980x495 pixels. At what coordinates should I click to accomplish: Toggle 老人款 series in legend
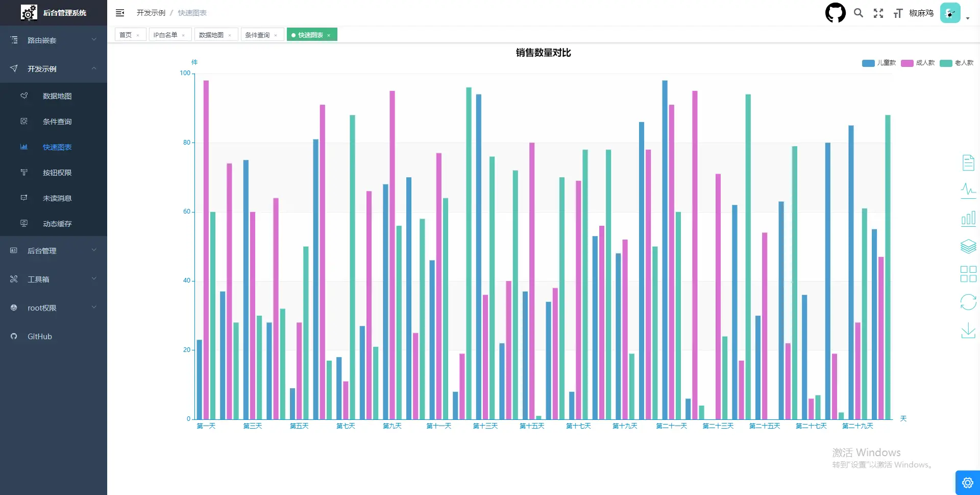tap(956, 63)
